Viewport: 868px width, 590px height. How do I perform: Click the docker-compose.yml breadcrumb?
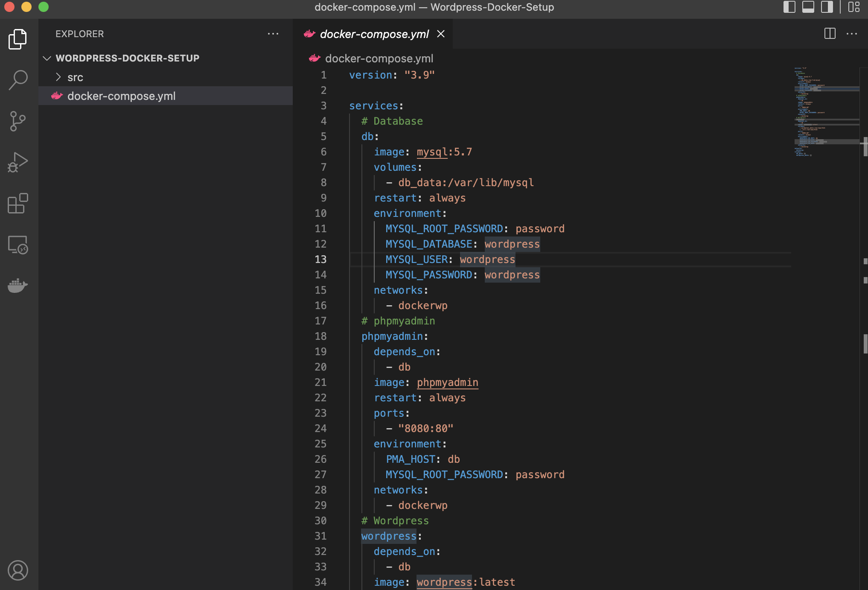click(x=379, y=58)
